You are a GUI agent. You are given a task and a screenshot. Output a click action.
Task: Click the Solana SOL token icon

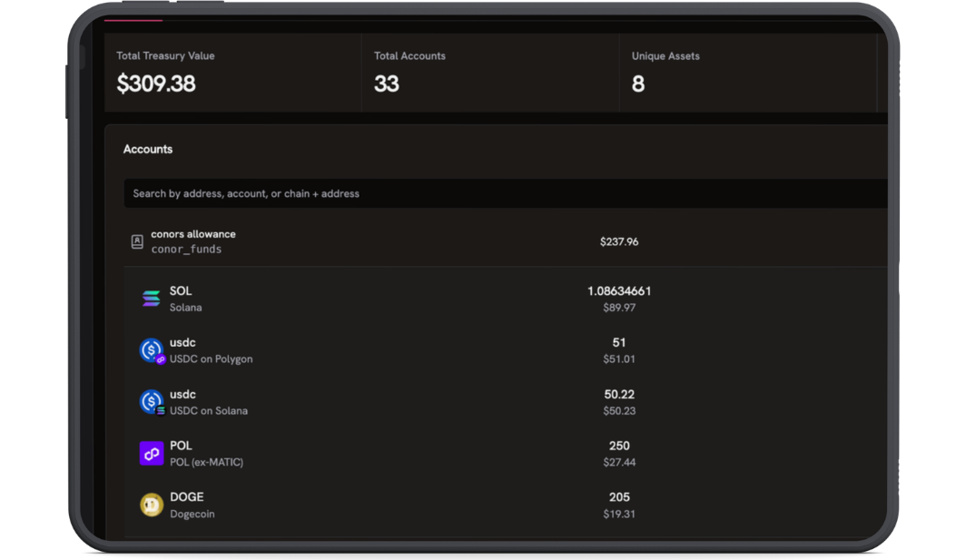click(151, 299)
